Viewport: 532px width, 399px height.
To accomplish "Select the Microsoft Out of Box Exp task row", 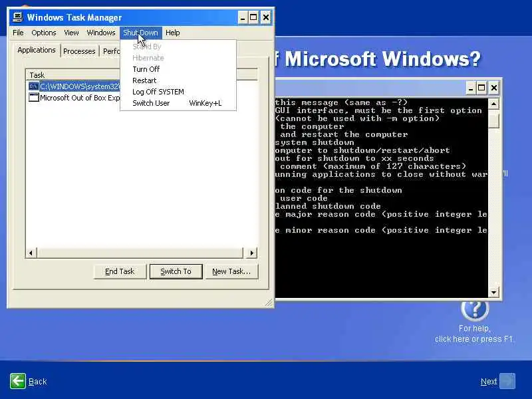I will tap(74, 98).
